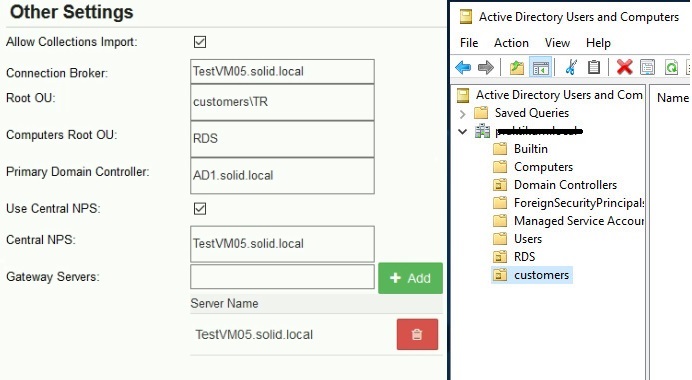Click the Server Name table header
This screenshot has height=380, width=692.
pos(224,304)
